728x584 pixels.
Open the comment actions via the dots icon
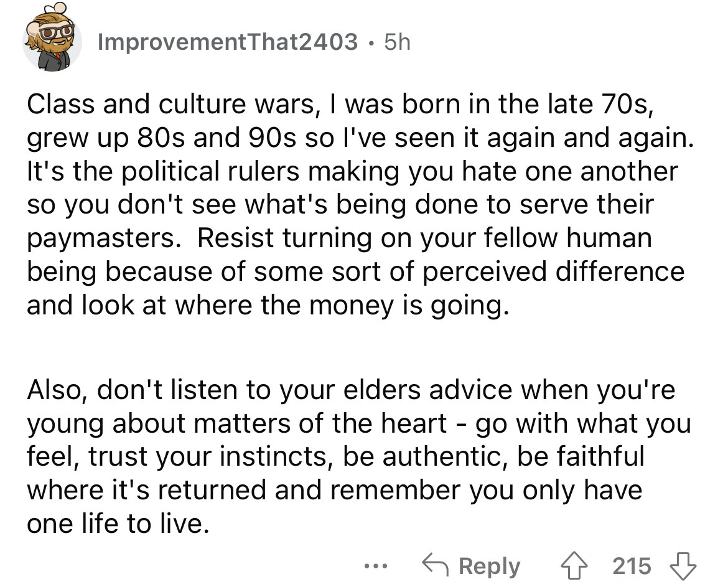376,567
